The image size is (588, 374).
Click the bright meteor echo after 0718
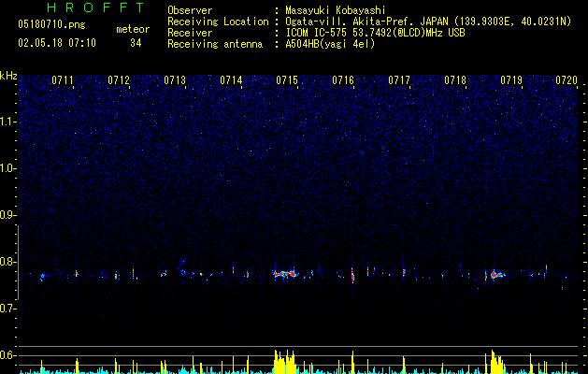496,274
